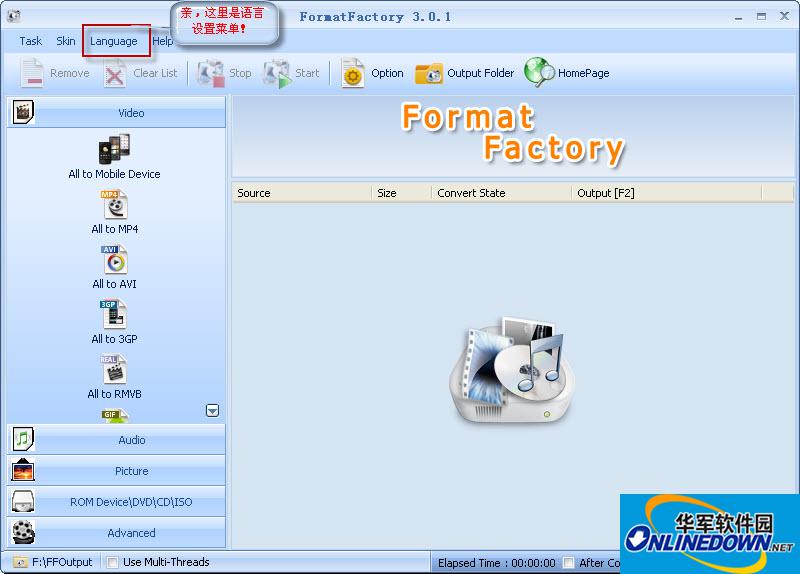Click the Size column header
Viewport: 800px width, 574px height.
402,193
